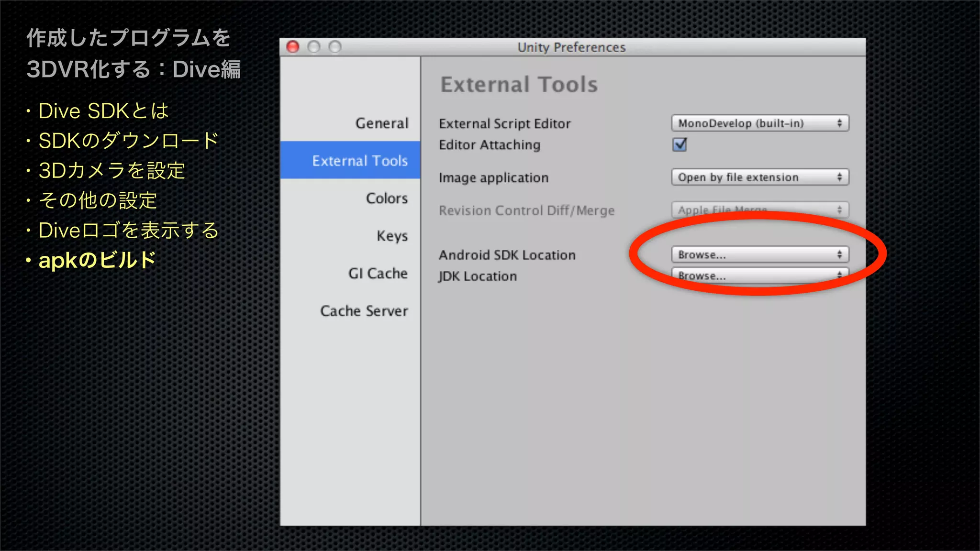The image size is (980, 551).
Task: Select the General preferences section
Action: click(x=381, y=123)
